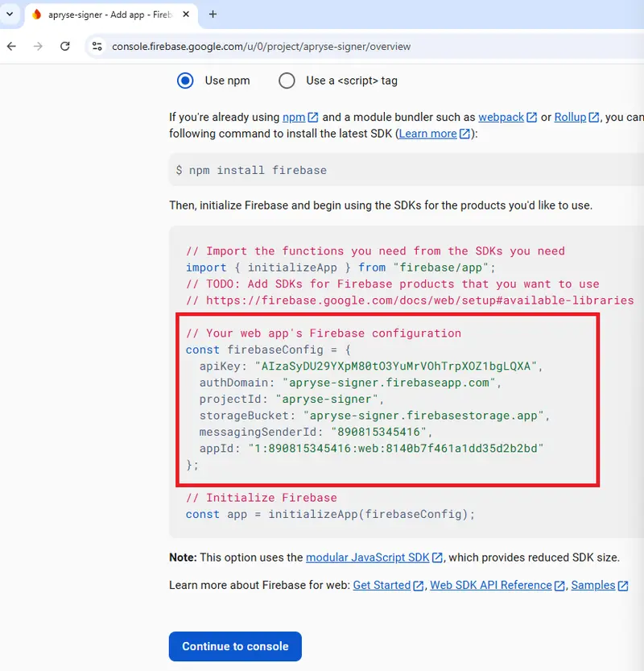Click the initializeApp(firebaseConfig) code line
The width and height of the screenshot is (644, 671).
click(x=330, y=515)
